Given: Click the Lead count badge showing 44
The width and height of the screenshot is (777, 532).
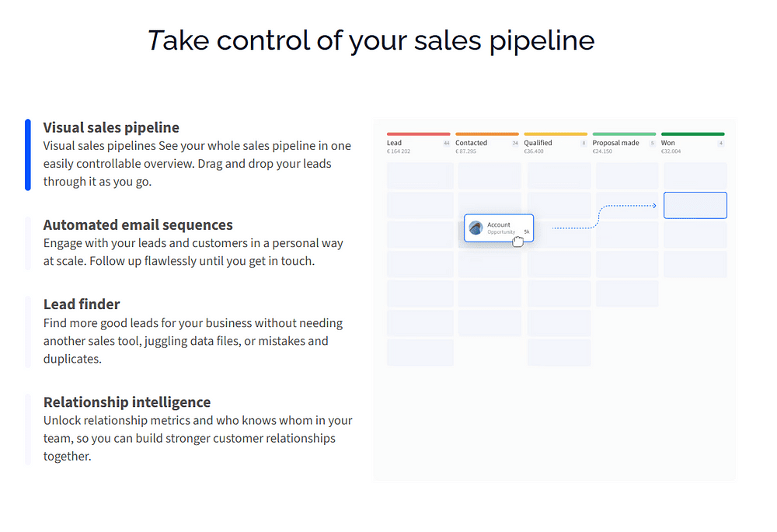Looking at the screenshot, I should pos(447,143).
